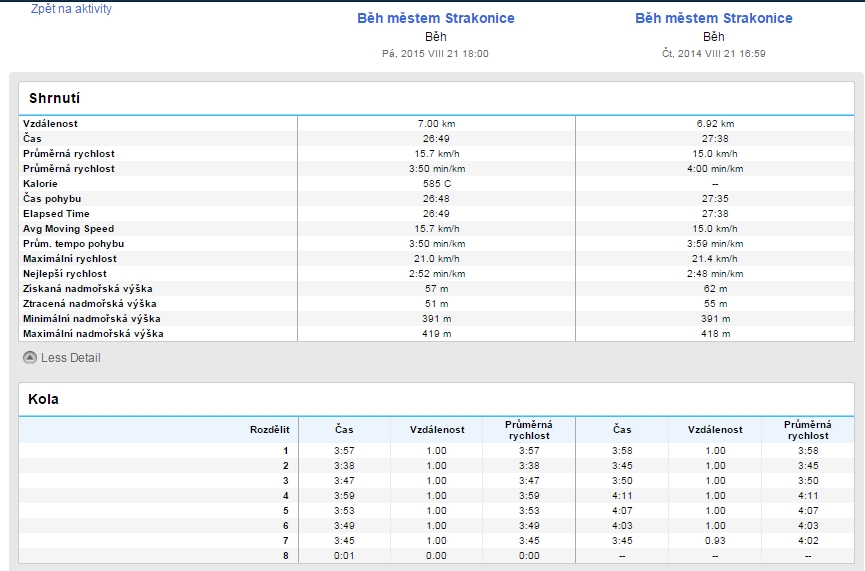Click the Rozdělit column header
The image size is (865, 571).
pyautogui.click(x=269, y=430)
